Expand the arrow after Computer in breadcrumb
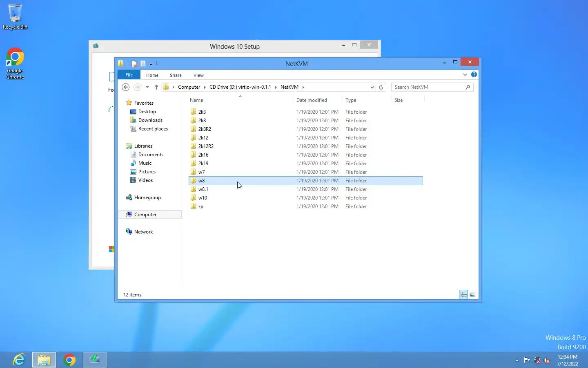 (205, 87)
